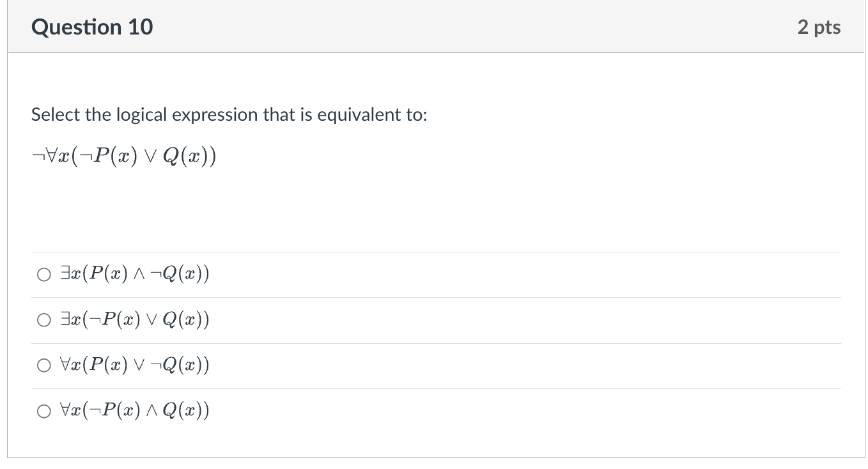Viewport: 868px width, 469px height.
Task: Select the radio button for ∃x(P(x) ∧ ¬Q(x))
Action: point(44,274)
